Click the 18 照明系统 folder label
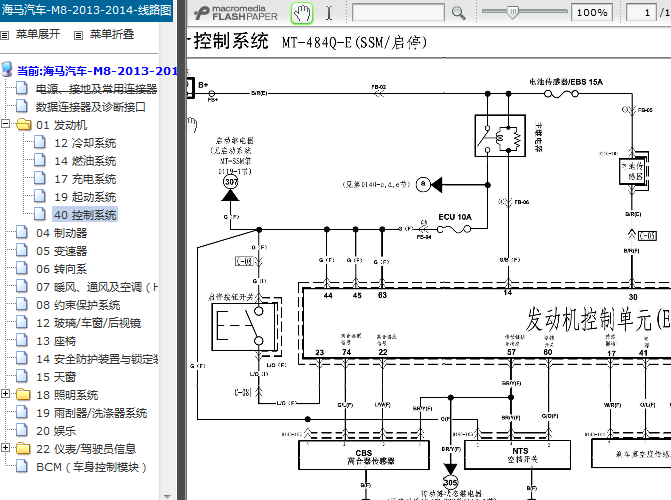This screenshot has height=500, width=671. [x=67, y=395]
